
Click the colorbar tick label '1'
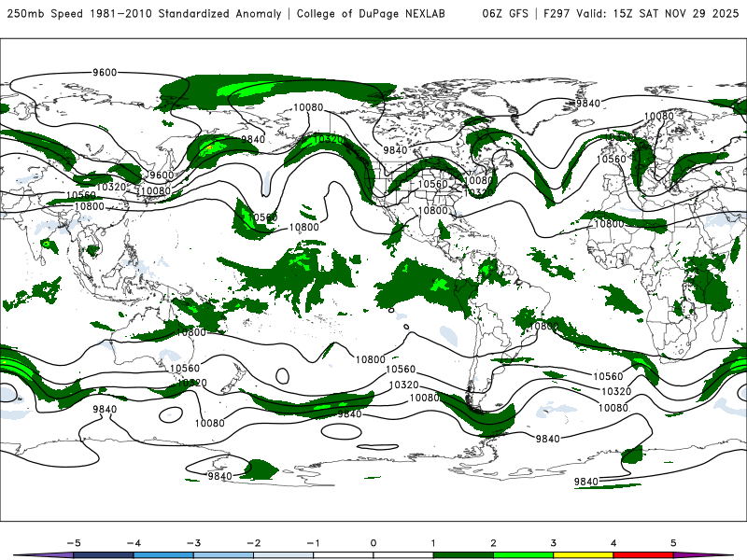pos(433,543)
